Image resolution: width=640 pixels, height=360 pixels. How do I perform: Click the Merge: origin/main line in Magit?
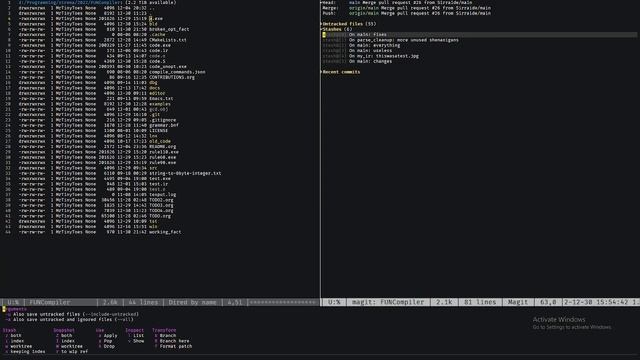407,8
